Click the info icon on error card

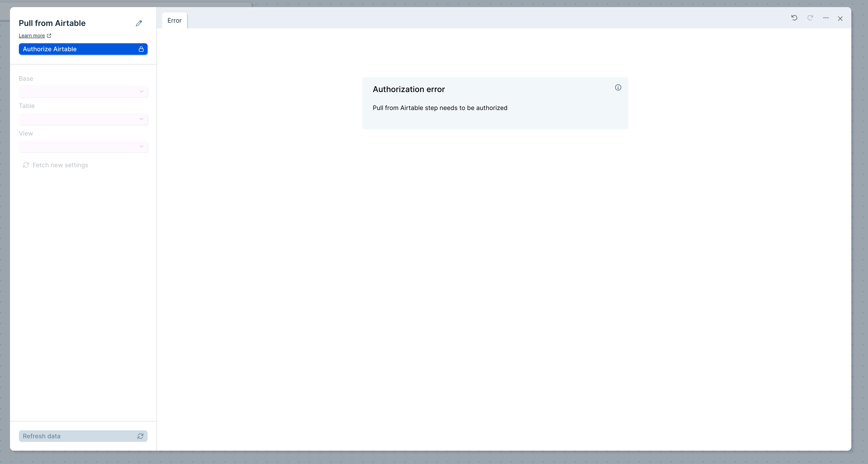618,88
